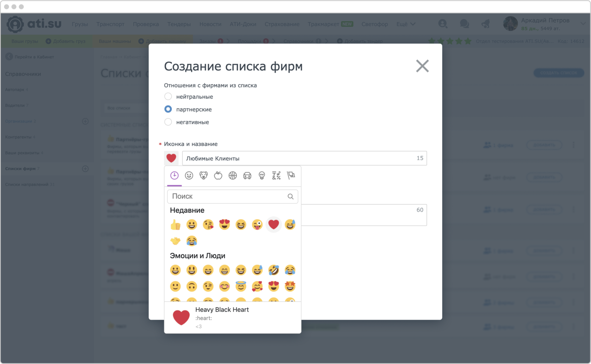The image size is (591, 364).
Task: Pick the tears of joy emoji in Недавние
Action: tap(192, 241)
